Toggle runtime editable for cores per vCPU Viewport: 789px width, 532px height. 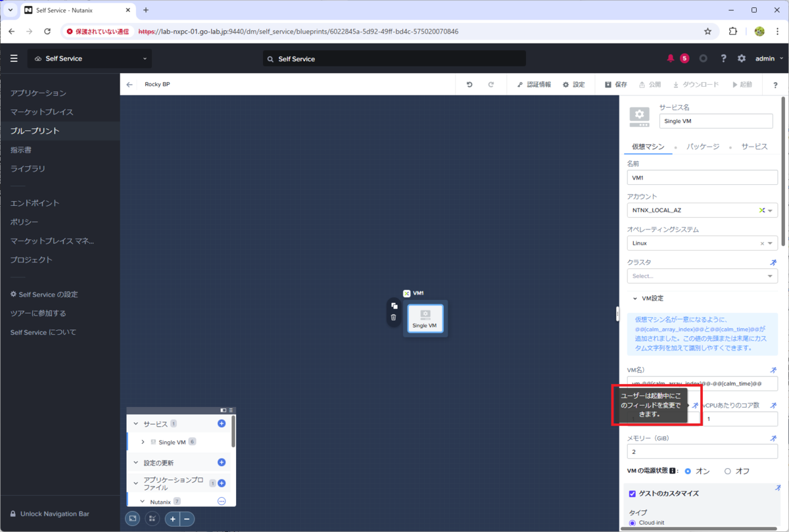pos(773,406)
